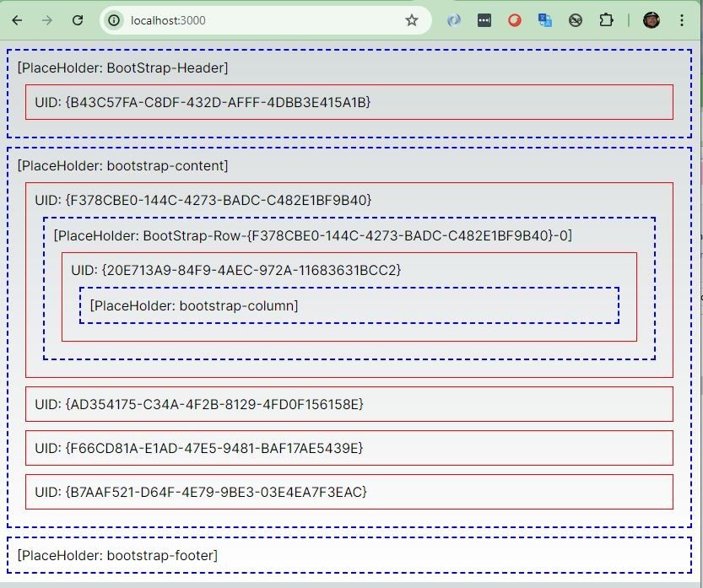Select UID B7AAF521-D64F-4E79-9BE3-03E4EA7F3EAC text
This screenshot has height=588, width=703.
click(201, 492)
